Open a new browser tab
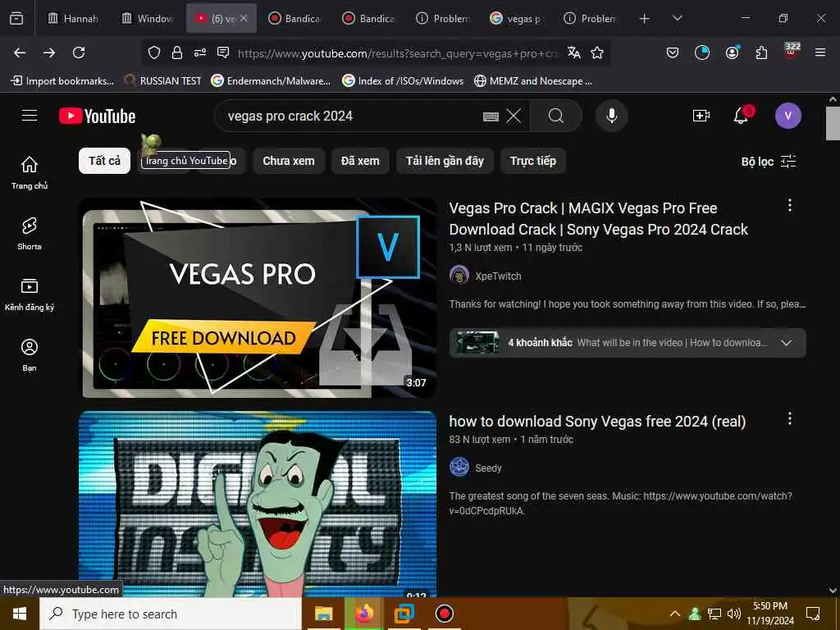Screen dimensions: 840x630 click(645, 19)
